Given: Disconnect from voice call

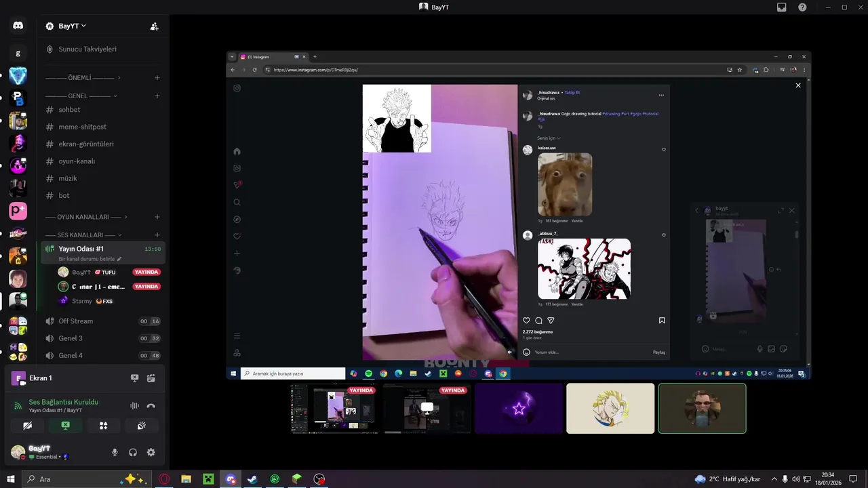Looking at the screenshot, I should [x=151, y=405].
